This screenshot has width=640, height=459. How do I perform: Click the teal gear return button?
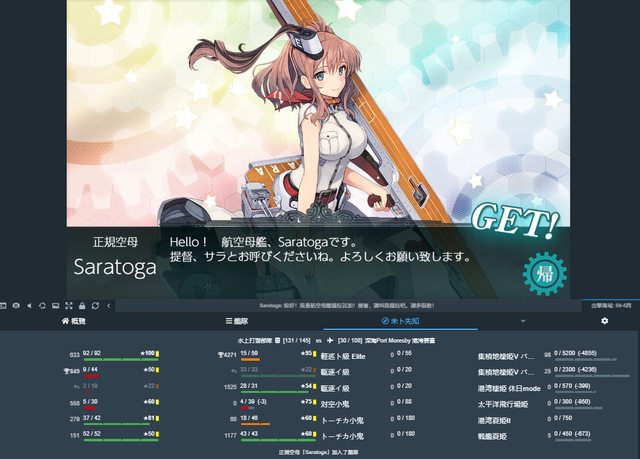545,274
